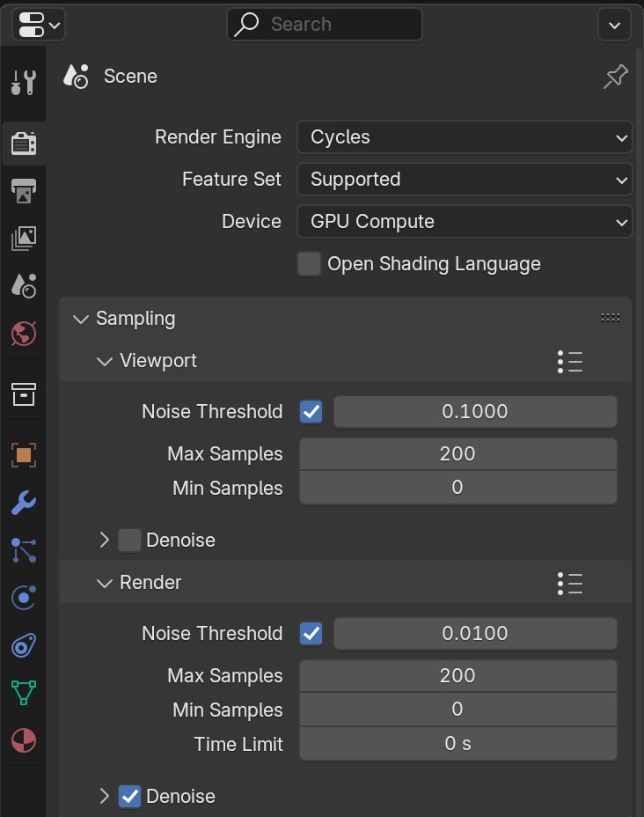The height and width of the screenshot is (817, 644).
Task: Open the Object properties tab
Action: coord(24,455)
